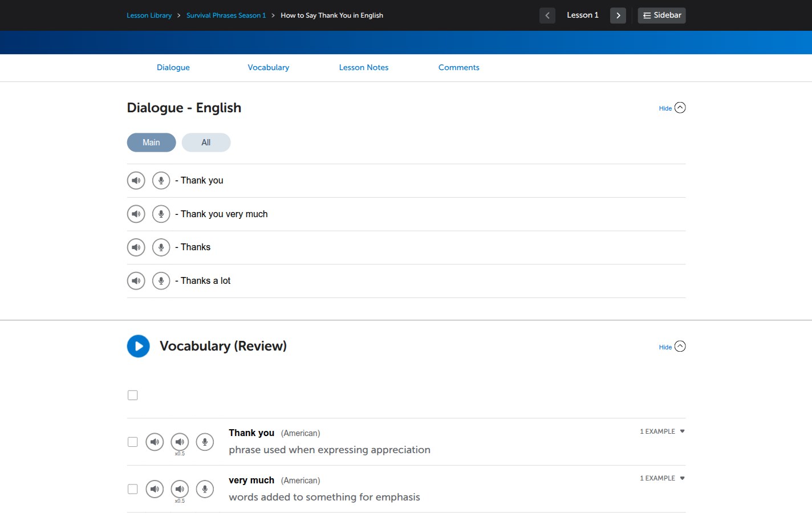Record voice for vocabulary "very much"
The width and height of the screenshot is (812, 513).
click(205, 489)
